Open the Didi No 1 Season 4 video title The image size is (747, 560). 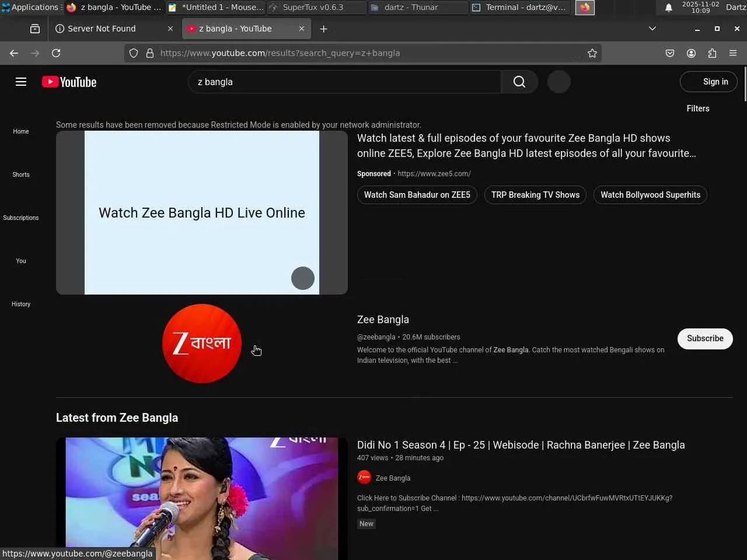coord(521,445)
